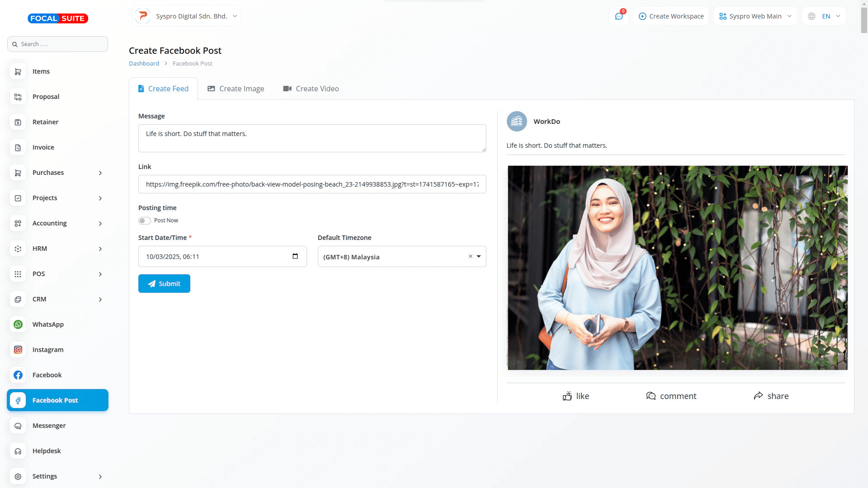Click the comment bubble icon in preview
The width and height of the screenshot is (868, 488).
click(651, 396)
